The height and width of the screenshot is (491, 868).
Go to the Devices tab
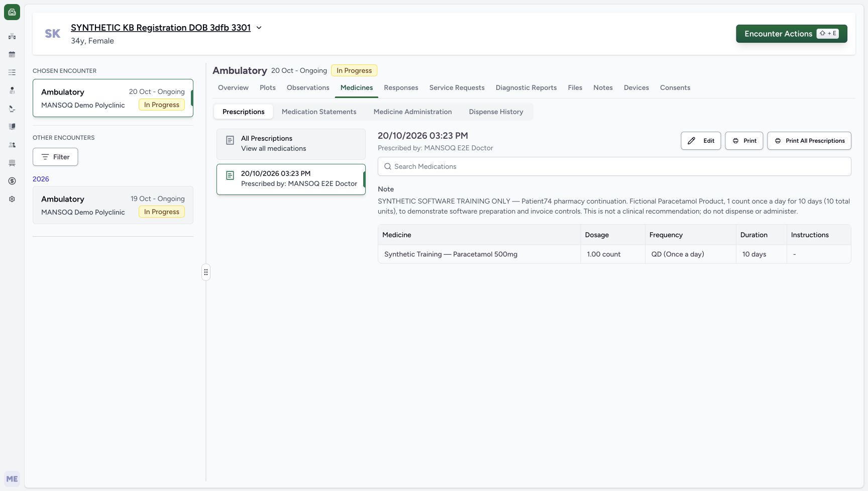[636, 87]
